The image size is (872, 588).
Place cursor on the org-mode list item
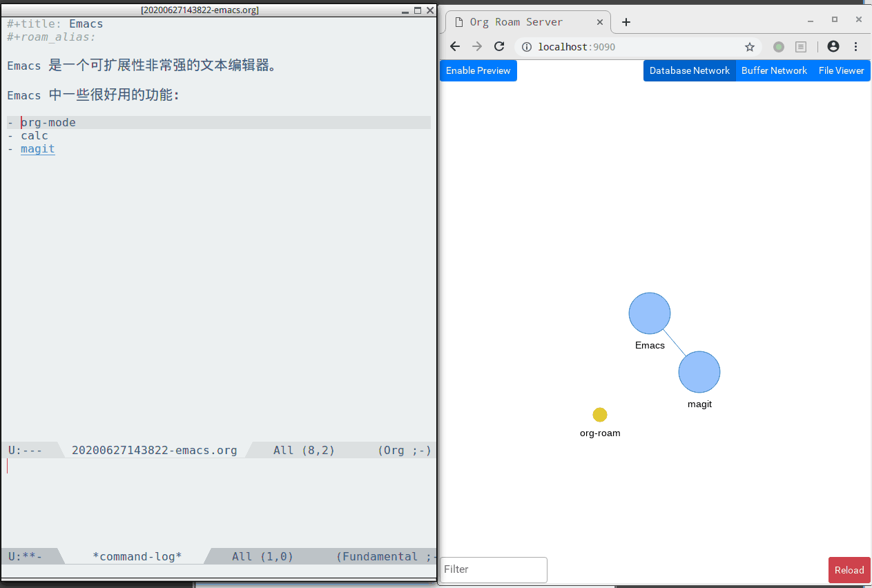coord(48,123)
